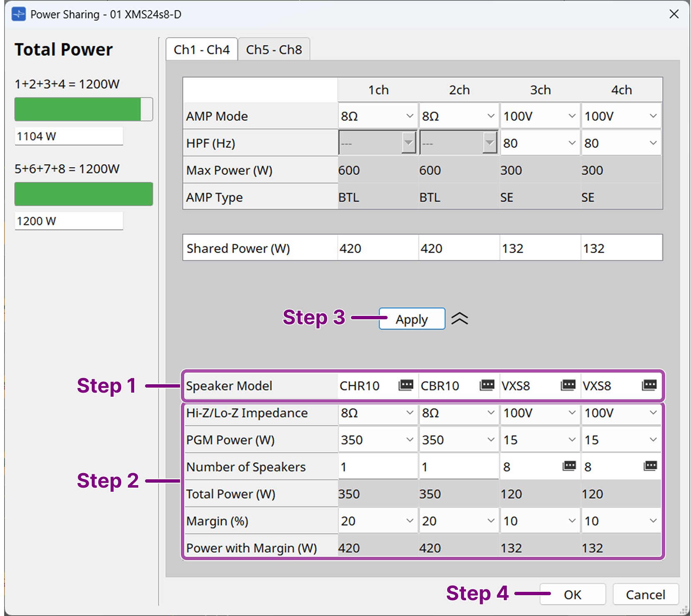Click 1ch Number of Speakers field
691x616 pixels.
(378, 466)
